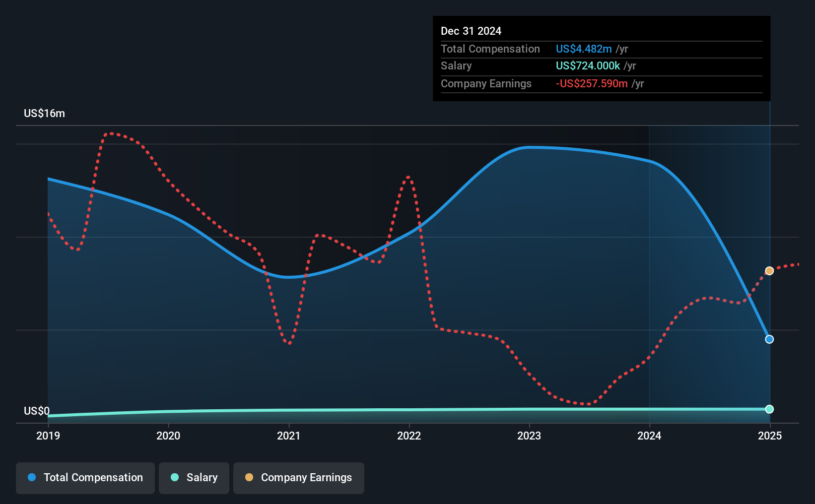815x504 pixels.
Task: Click the orange Company Earnings legend dot
Action: 249,477
